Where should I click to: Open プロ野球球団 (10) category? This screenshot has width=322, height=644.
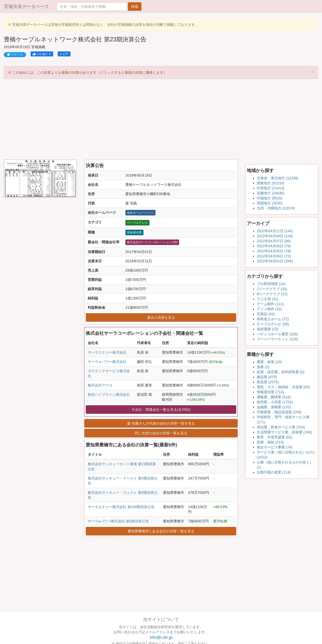click(x=271, y=284)
